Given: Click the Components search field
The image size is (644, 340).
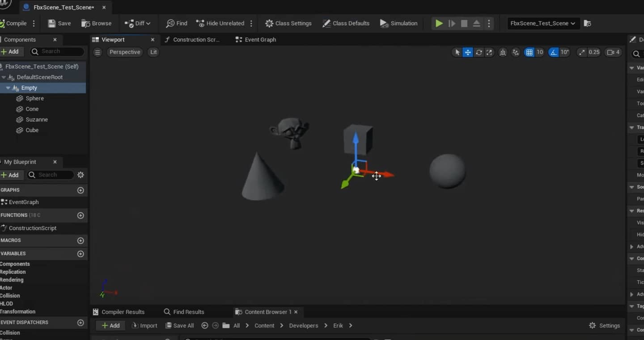Looking at the screenshot, I should pyautogui.click(x=57, y=52).
